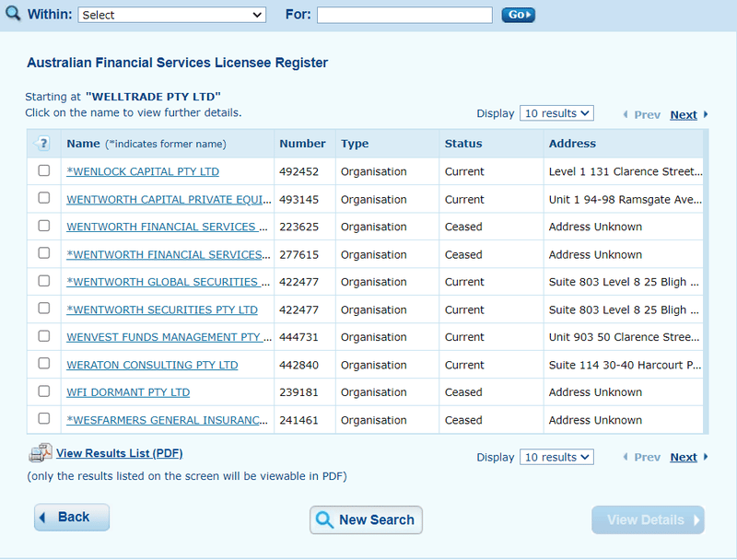Image resolution: width=737 pixels, height=560 pixels.
Task: Click the Go button
Action: pyautogui.click(x=518, y=15)
